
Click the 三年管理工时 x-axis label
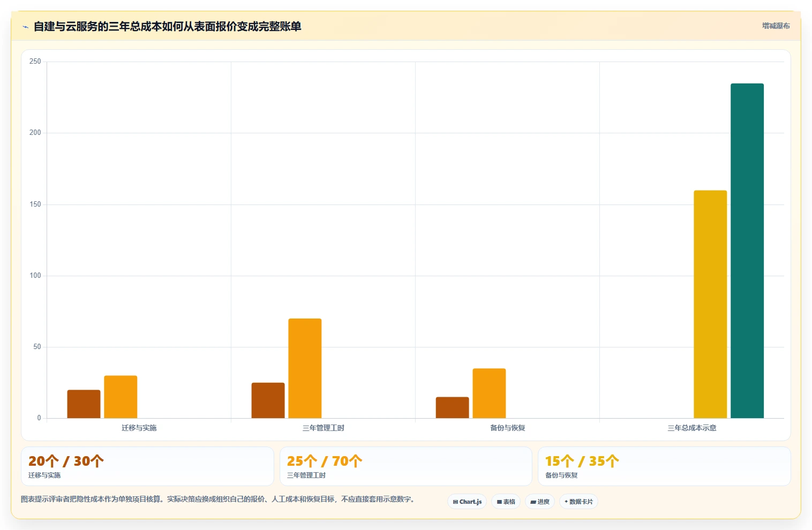pyautogui.click(x=323, y=428)
